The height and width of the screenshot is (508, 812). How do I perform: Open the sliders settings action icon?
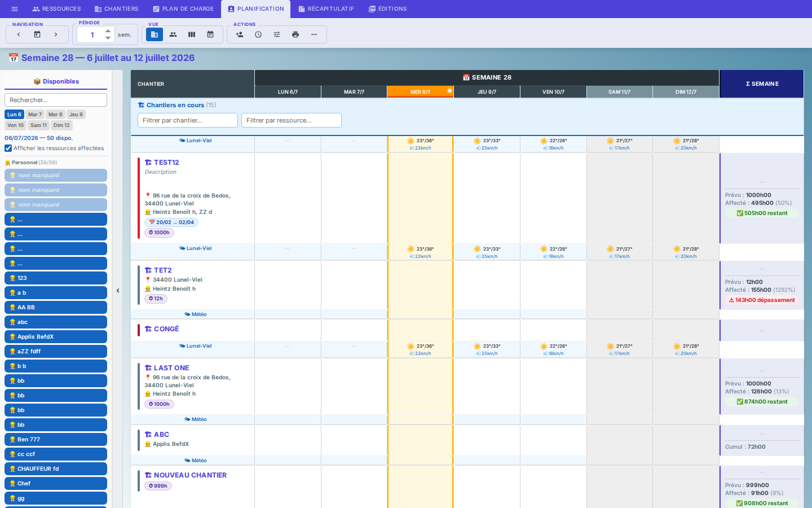(277, 34)
